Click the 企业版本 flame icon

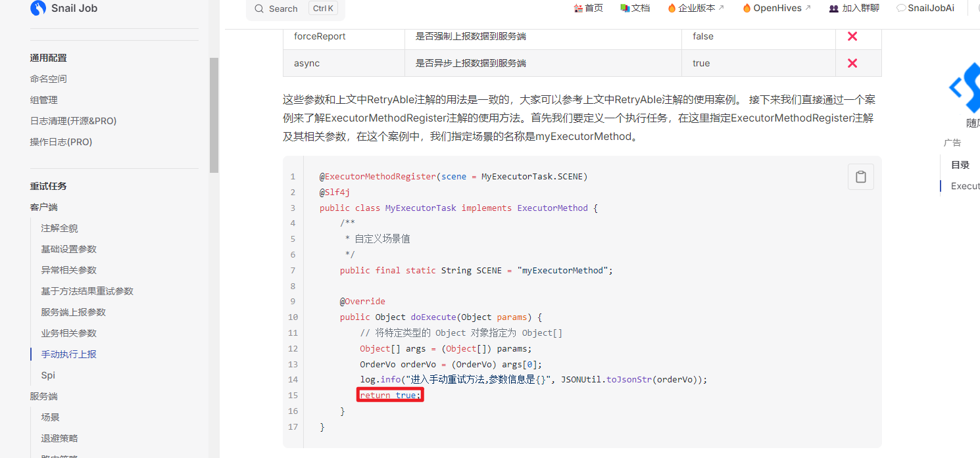tap(672, 9)
